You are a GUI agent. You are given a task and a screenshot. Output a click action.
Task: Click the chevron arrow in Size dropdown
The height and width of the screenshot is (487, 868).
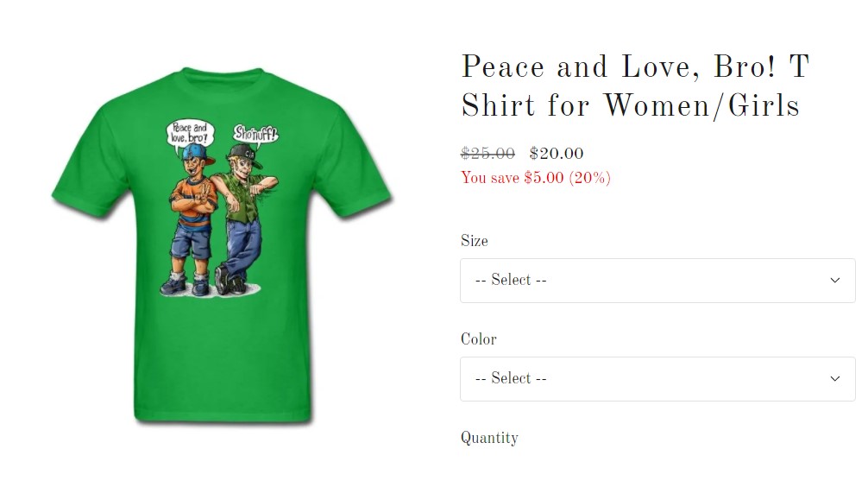(835, 281)
